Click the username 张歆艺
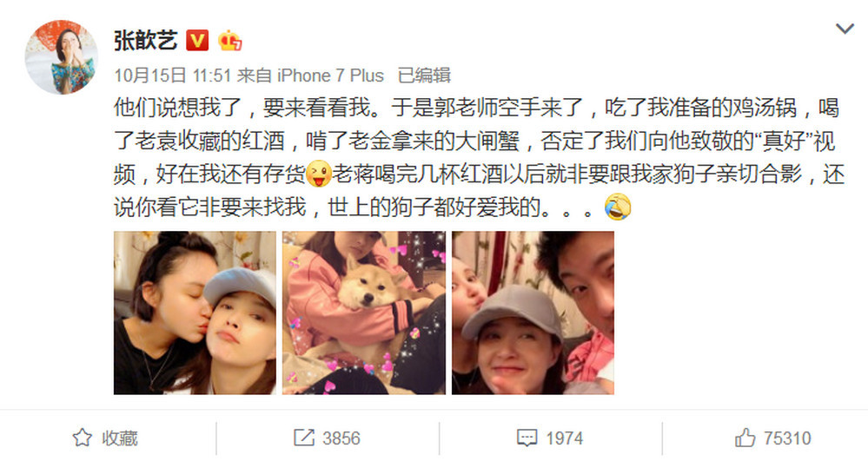 point(146,41)
